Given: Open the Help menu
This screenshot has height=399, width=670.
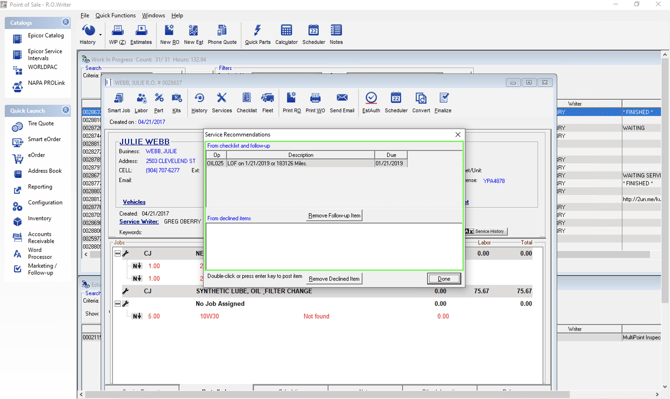Looking at the screenshot, I should [x=177, y=15].
